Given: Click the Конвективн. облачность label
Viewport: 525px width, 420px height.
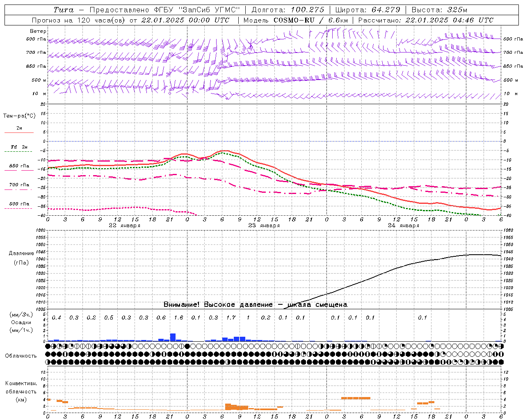Looking at the screenshot, I should pos(21,387).
